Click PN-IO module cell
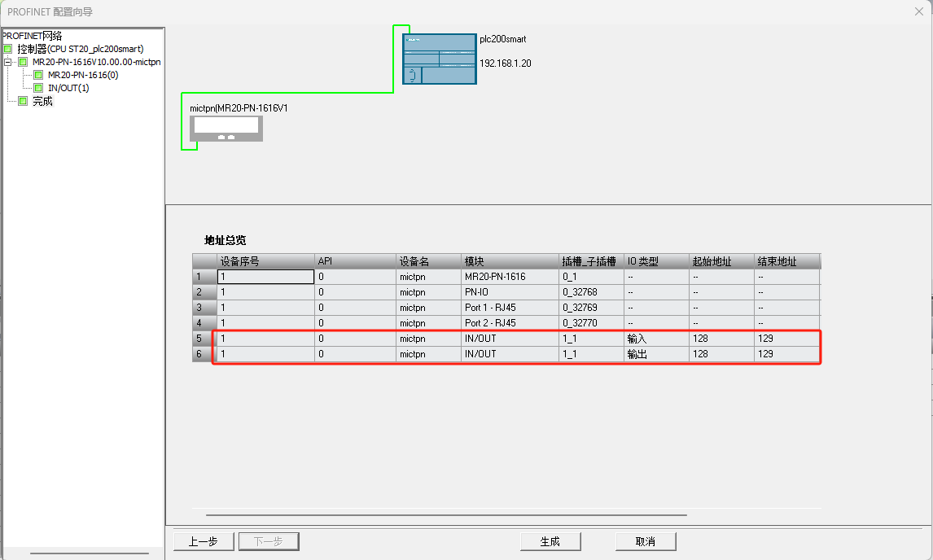933x560 pixels. pos(510,292)
